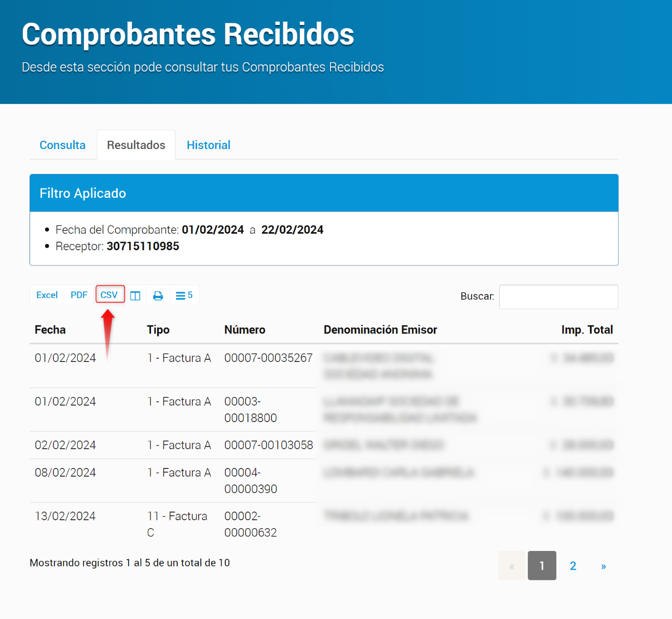Click the next page arrow »
Screen dimensions: 672x619
point(604,566)
